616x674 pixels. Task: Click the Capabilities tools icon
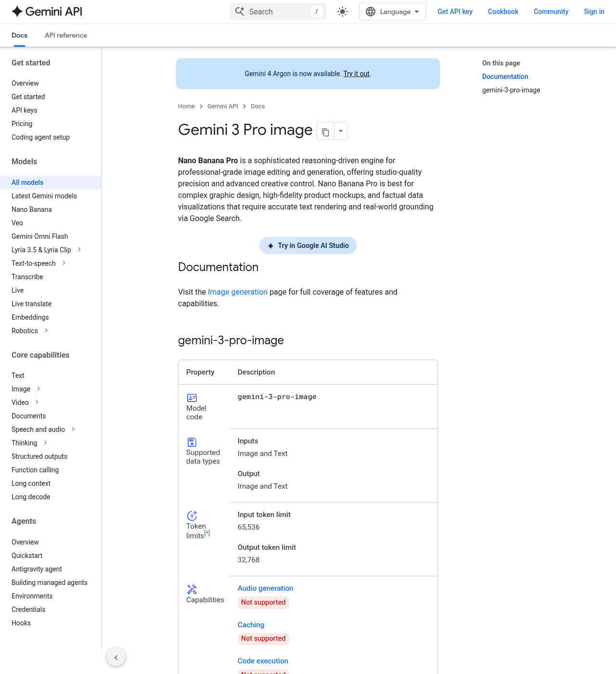click(192, 589)
